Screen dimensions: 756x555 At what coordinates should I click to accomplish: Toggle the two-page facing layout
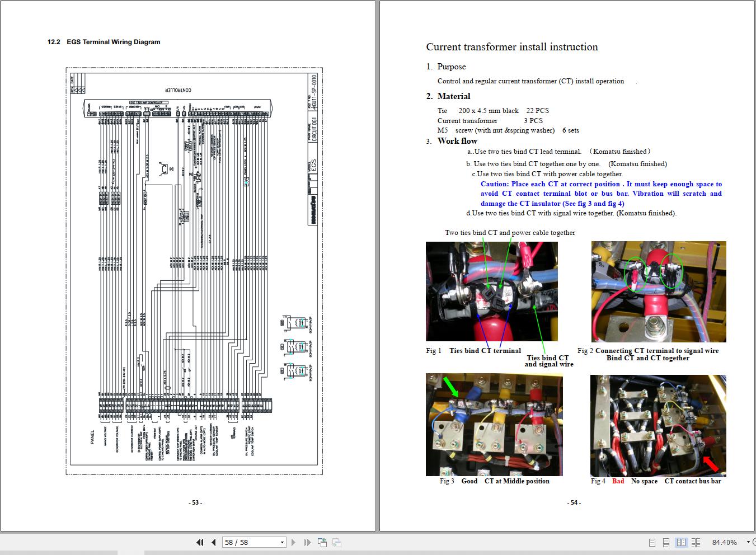pyautogui.click(x=681, y=542)
